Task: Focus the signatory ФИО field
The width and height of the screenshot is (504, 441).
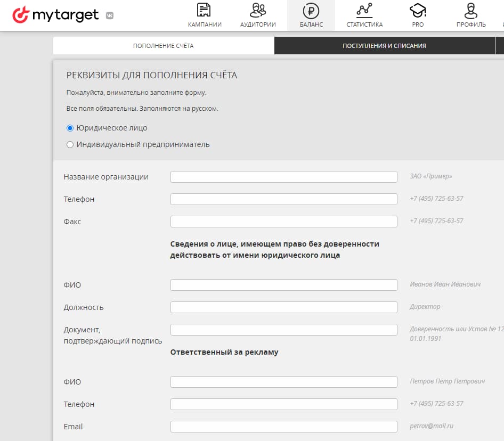Action: [283, 285]
